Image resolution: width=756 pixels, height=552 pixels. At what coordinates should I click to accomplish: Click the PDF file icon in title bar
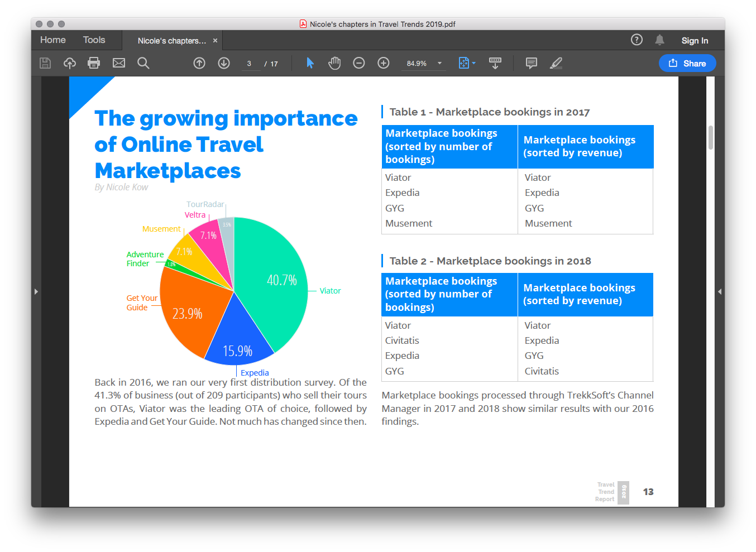303,24
